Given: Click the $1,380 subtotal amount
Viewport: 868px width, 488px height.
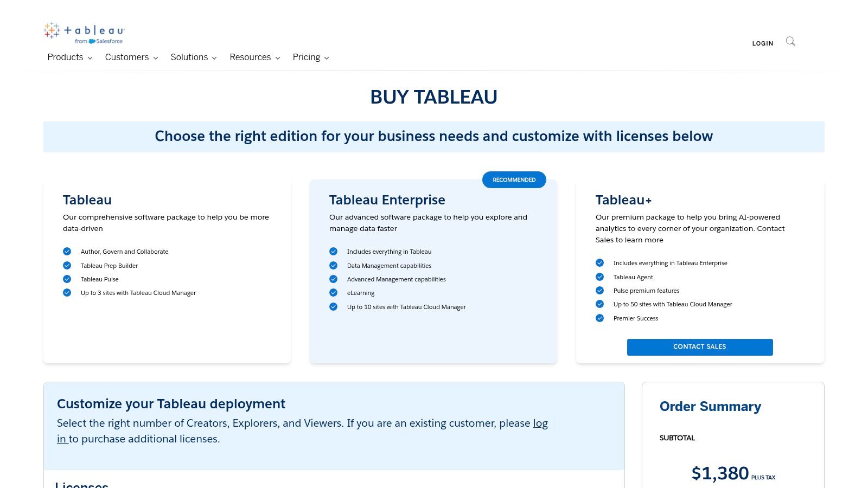Looking at the screenshot, I should (720, 473).
